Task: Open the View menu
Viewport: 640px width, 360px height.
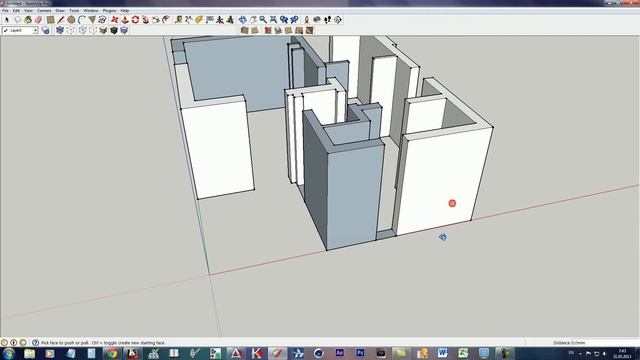Action: [28, 11]
